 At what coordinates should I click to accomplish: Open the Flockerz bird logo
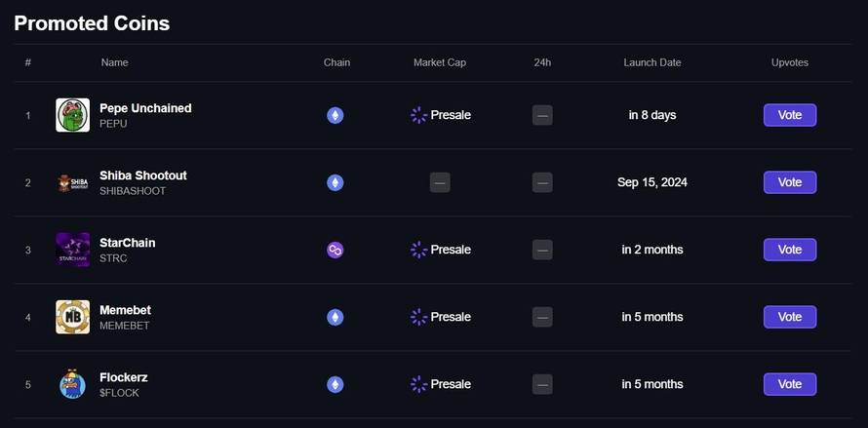pyautogui.click(x=72, y=384)
